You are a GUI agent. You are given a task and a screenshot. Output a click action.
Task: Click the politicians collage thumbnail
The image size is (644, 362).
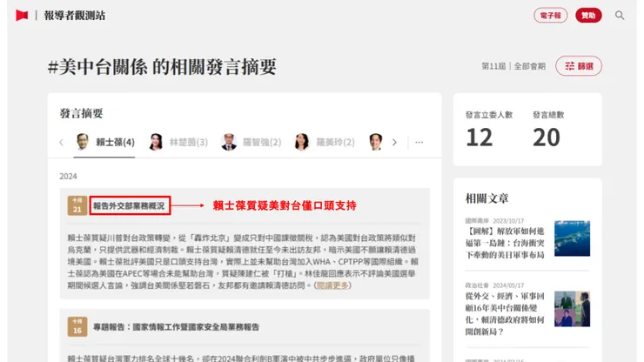[x=572, y=309]
